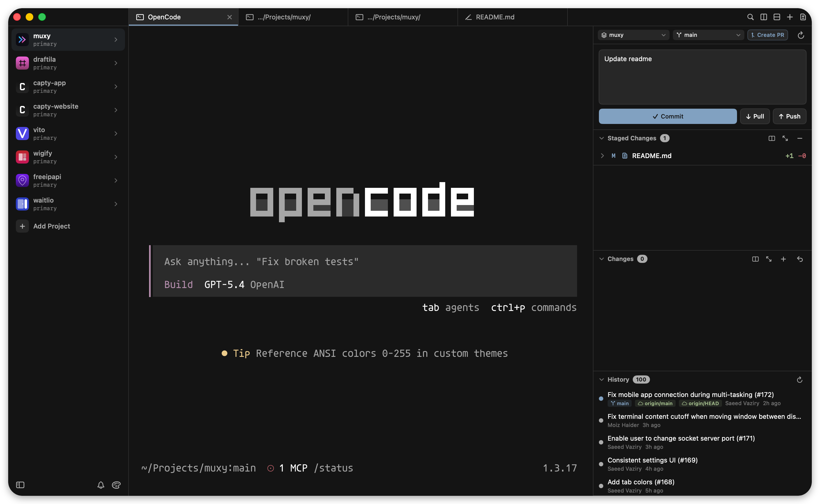Split pane horizontally using the rows icon
The width and height of the screenshot is (820, 504).
click(x=776, y=17)
